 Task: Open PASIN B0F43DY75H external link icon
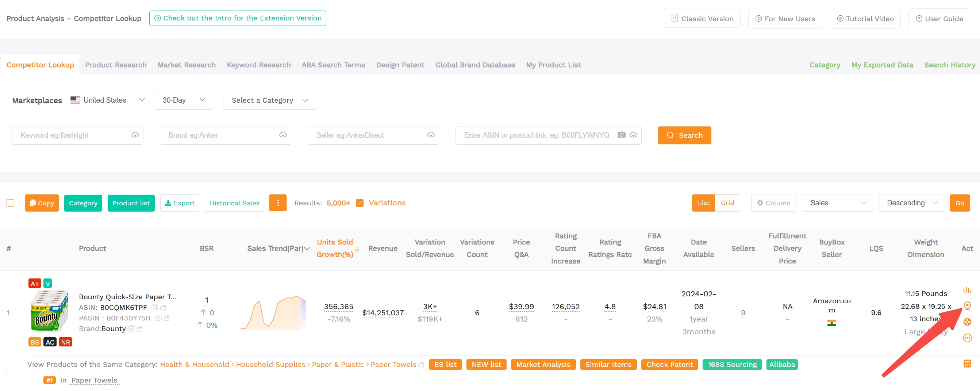[167, 318]
